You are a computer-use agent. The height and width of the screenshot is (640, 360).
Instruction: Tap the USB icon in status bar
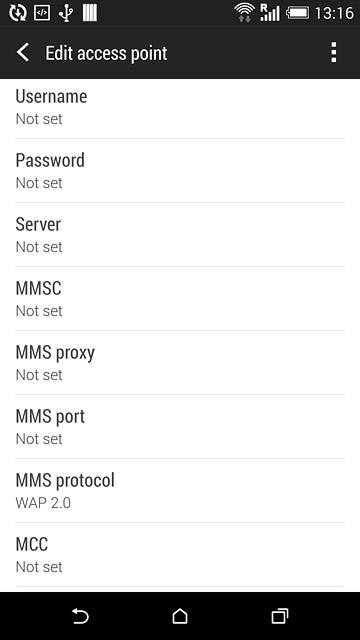pos(65,13)
